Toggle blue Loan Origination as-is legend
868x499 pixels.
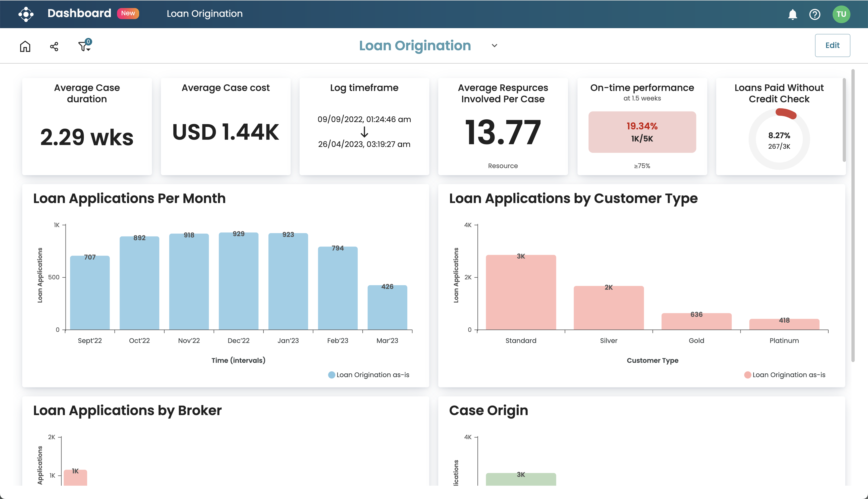tap(369, 375)
